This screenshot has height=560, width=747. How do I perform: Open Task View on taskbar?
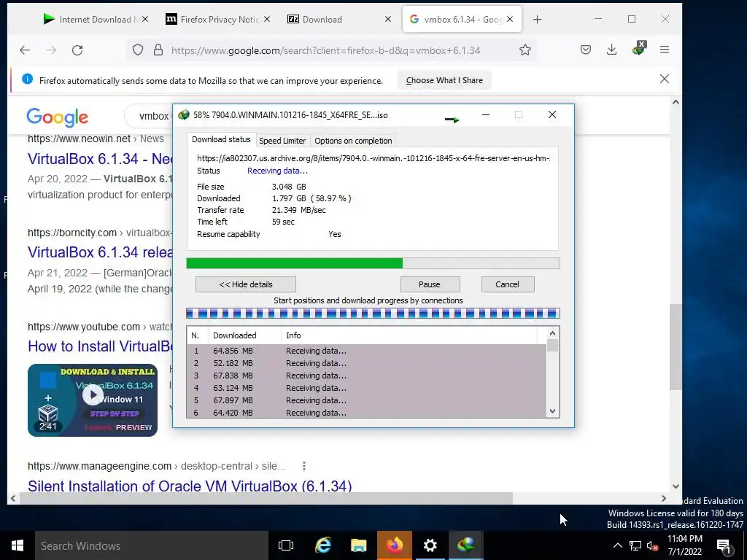[x=286, y=545]
